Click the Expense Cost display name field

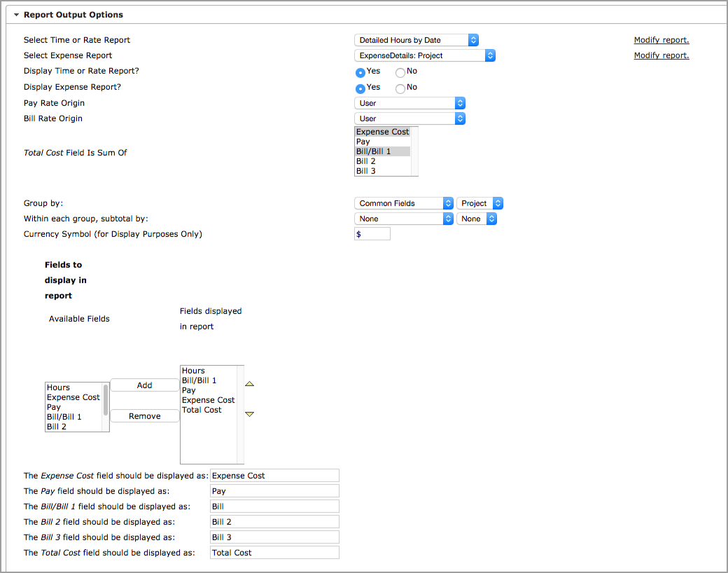[x=275, y=476]
